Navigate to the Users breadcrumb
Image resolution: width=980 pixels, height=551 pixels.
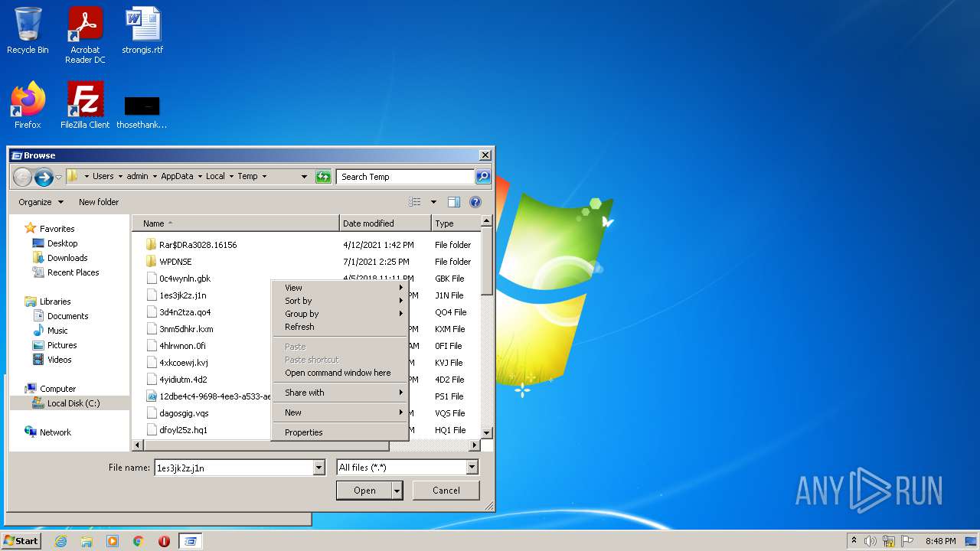point(103,176)
